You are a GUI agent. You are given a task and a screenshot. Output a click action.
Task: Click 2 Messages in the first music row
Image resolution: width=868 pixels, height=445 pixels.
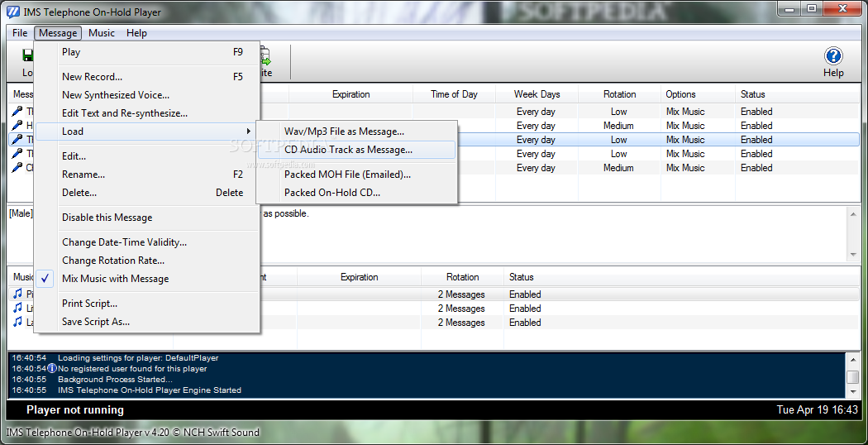pyautogui.click(x=461, y=294)
